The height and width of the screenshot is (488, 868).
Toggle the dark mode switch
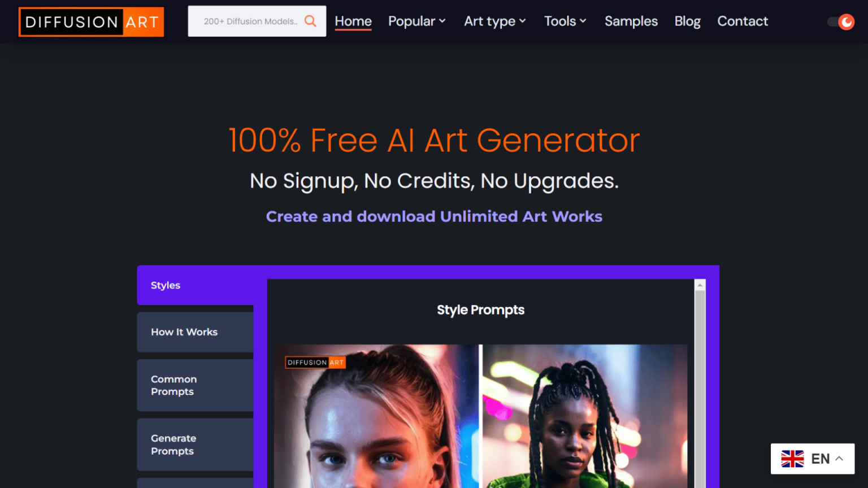point(841,22)
